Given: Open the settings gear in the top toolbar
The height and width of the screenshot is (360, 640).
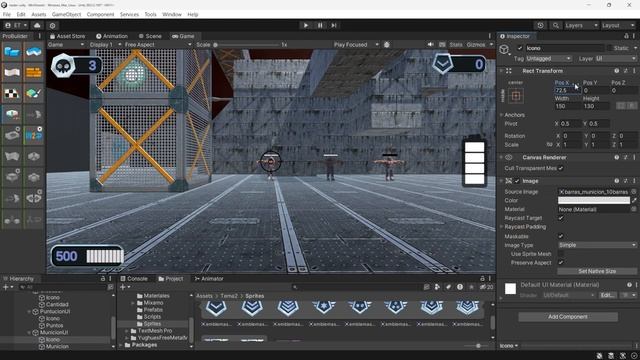Looking at the screenshot, I should [53, 25].
